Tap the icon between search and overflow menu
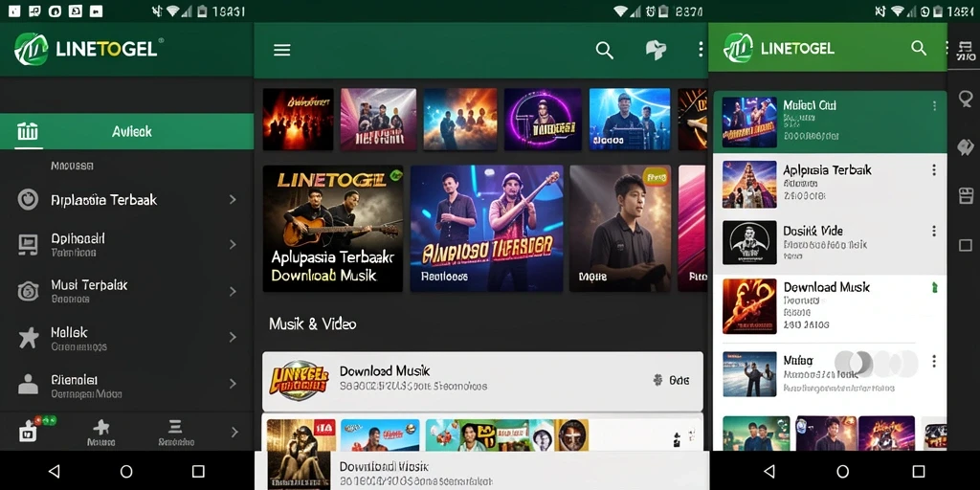 (x=656, y=50)
